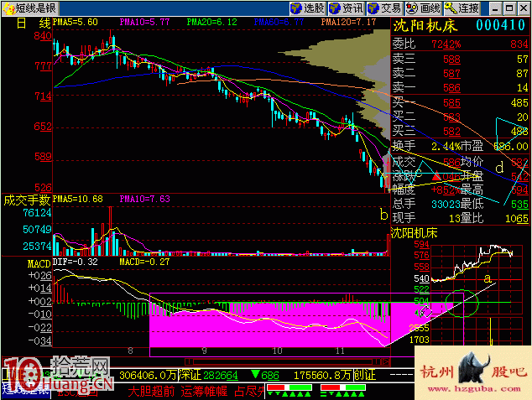Click month 11 on the time axis

pyautogui.click(x=340, y=351)
